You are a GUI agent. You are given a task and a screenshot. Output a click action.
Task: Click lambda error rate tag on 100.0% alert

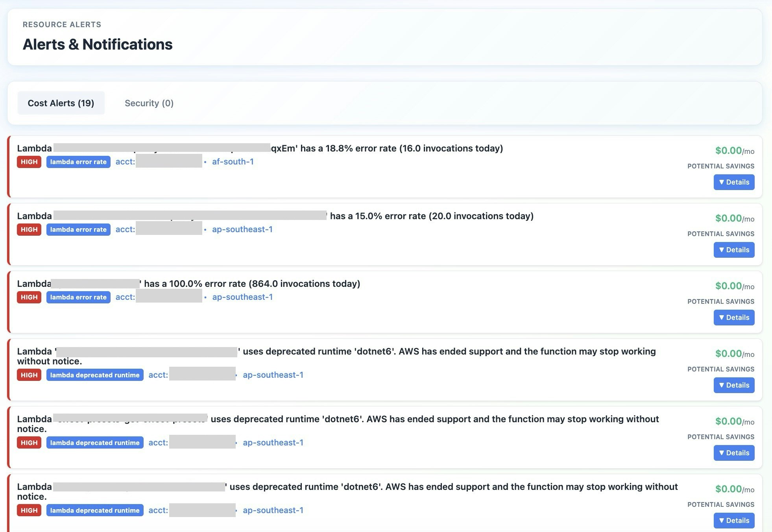coord(78,297)
